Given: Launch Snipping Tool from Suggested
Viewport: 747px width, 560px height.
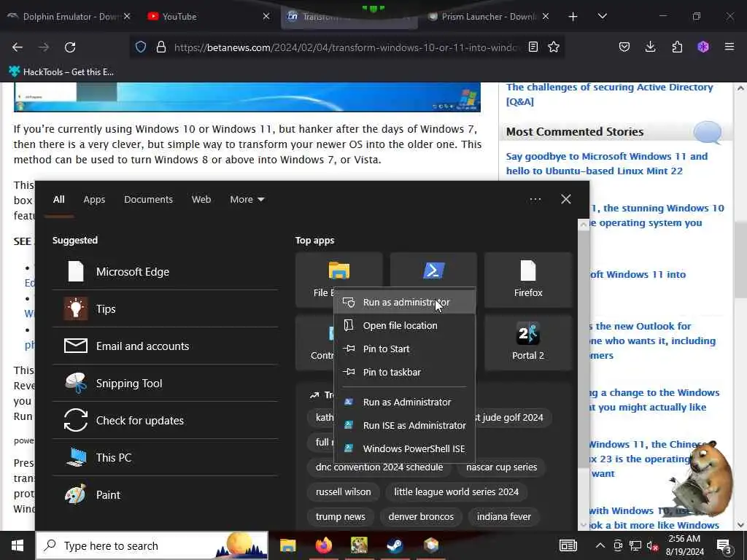Looking at the screenshot, I should click(165, 383).
